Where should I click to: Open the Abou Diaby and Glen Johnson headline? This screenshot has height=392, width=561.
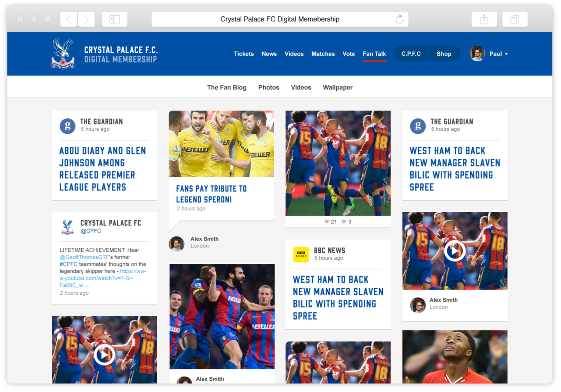(x=103, y=169)
